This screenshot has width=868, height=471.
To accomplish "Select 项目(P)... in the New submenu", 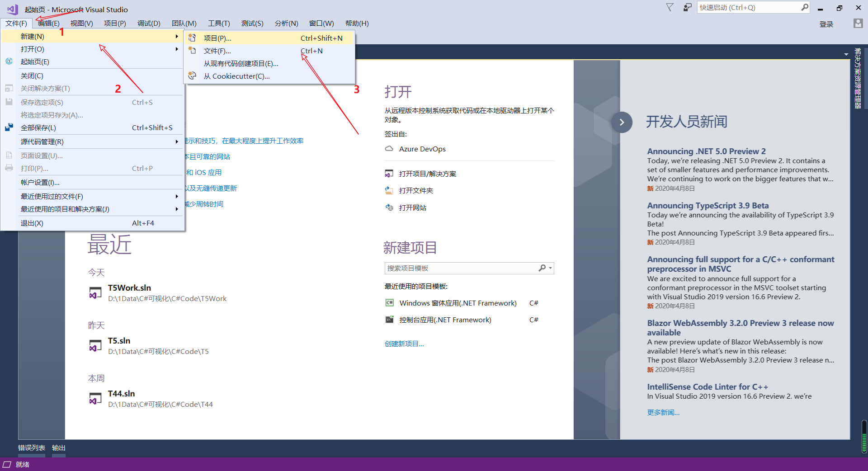I will click(269, 38).
